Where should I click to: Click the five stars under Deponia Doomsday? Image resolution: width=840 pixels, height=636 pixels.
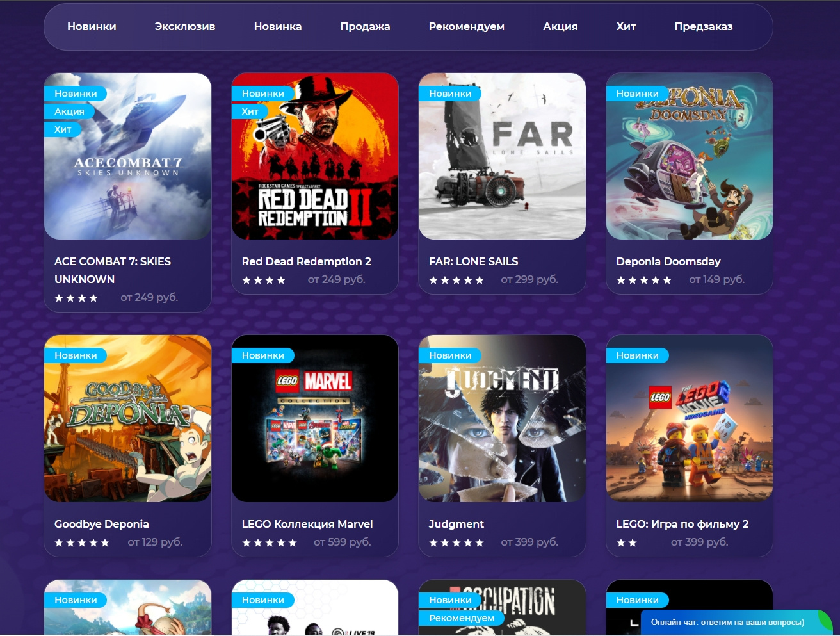tap(644, 280)
